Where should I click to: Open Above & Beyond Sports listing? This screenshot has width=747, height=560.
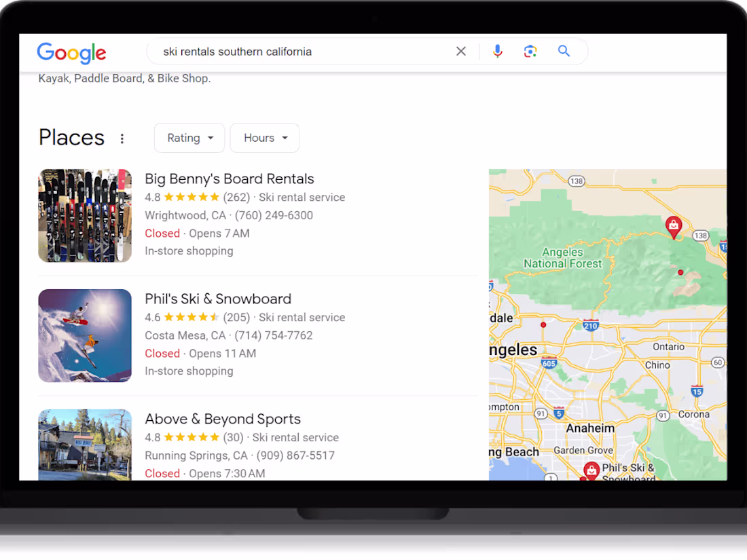(223, 419)
